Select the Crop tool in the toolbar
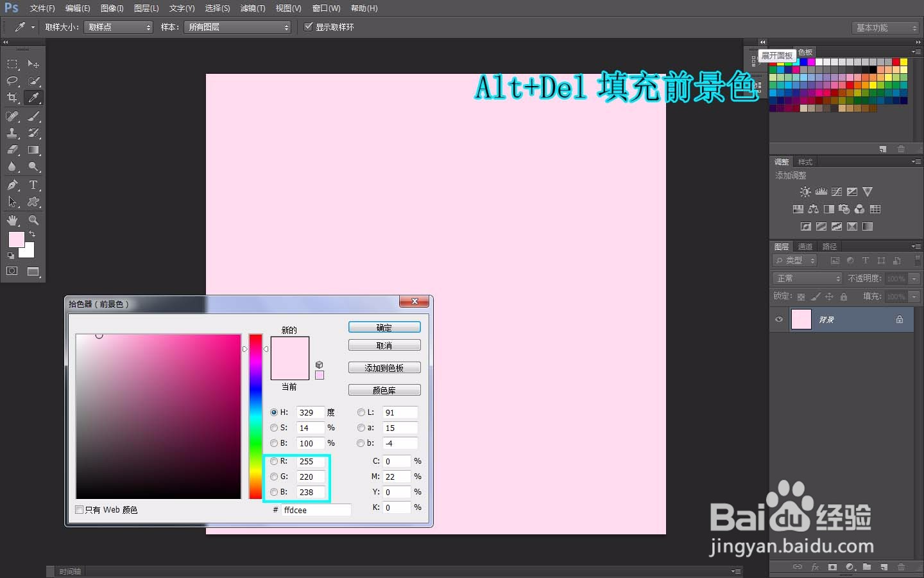Screen dimensions: 924x578 [12, 98]
